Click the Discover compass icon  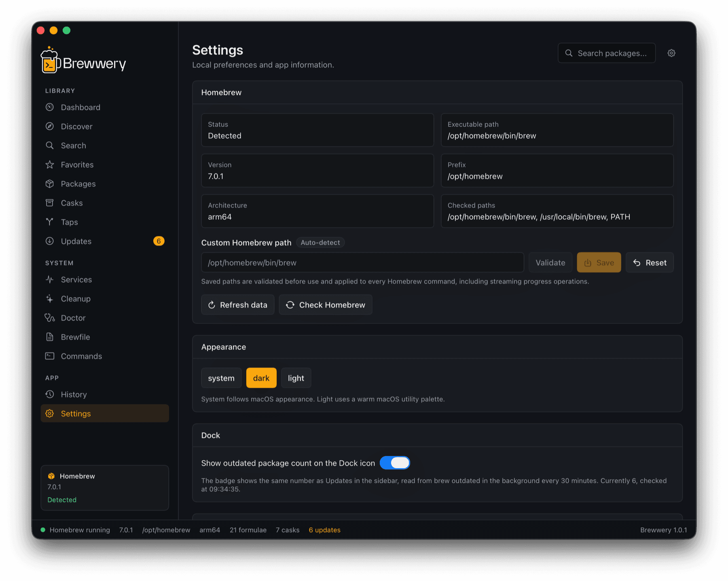tap(50, 126)
